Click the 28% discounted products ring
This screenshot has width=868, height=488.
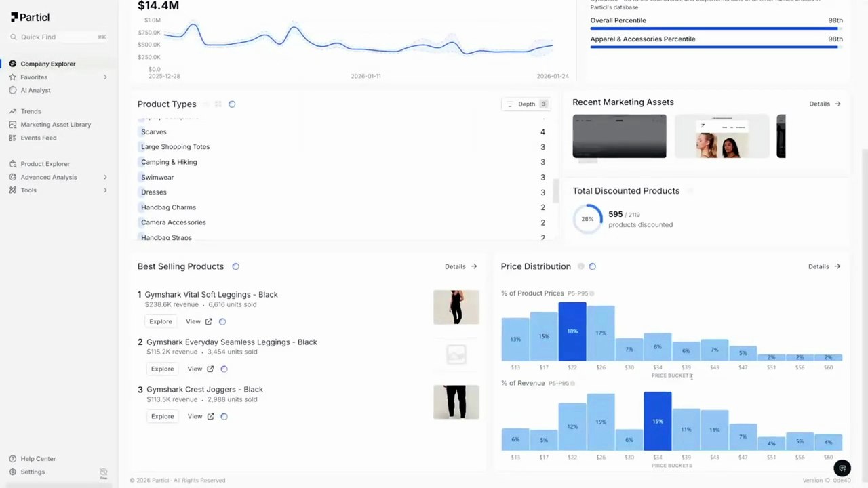coord(587,219)
